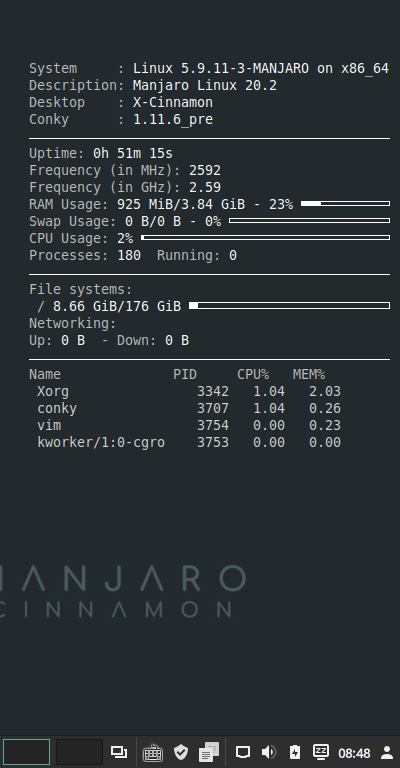Click the Processes: 180 text
Screen dimensions: 400x768
[85, 256]
